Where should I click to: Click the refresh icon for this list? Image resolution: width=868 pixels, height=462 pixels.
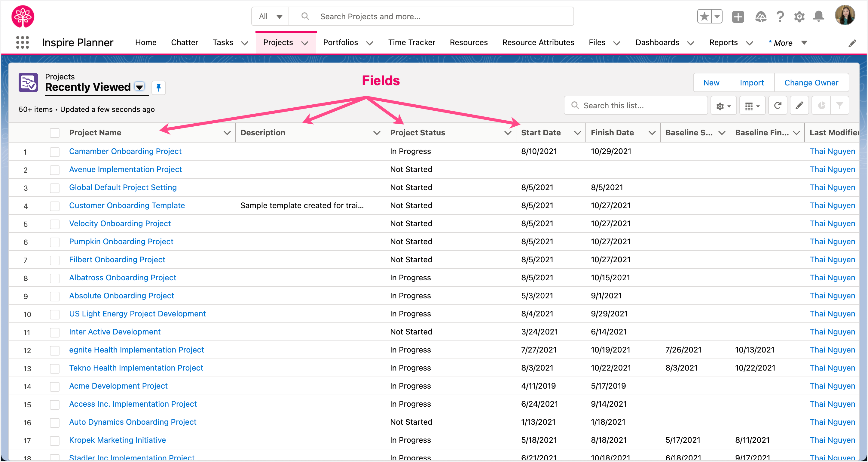coord(779,105)
